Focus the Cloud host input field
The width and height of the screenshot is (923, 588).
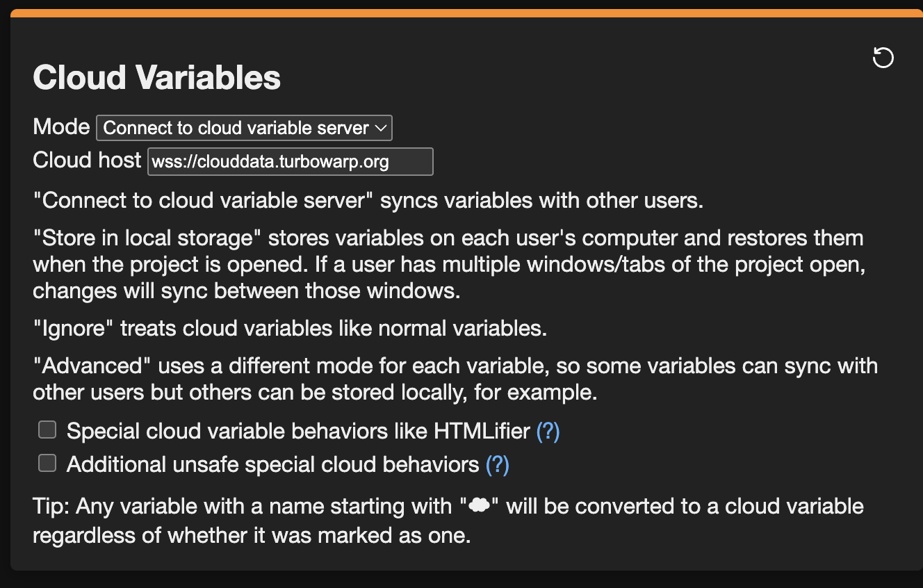290,162
